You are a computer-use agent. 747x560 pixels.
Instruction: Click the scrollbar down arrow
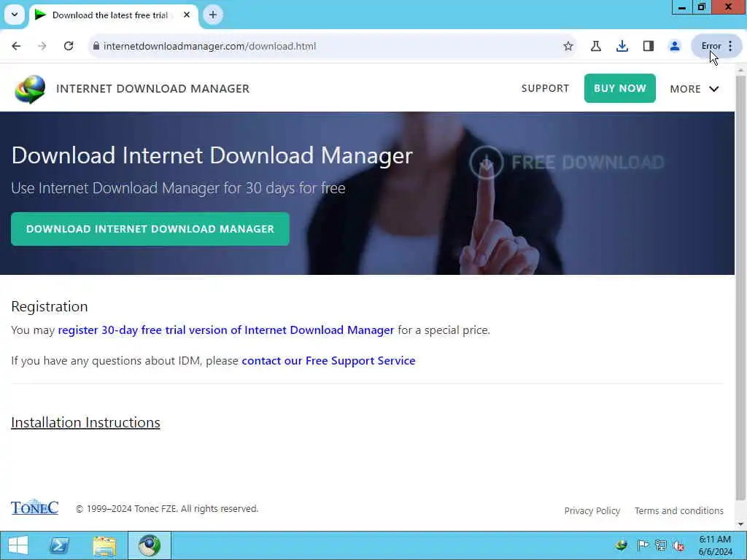click(740, 525)
